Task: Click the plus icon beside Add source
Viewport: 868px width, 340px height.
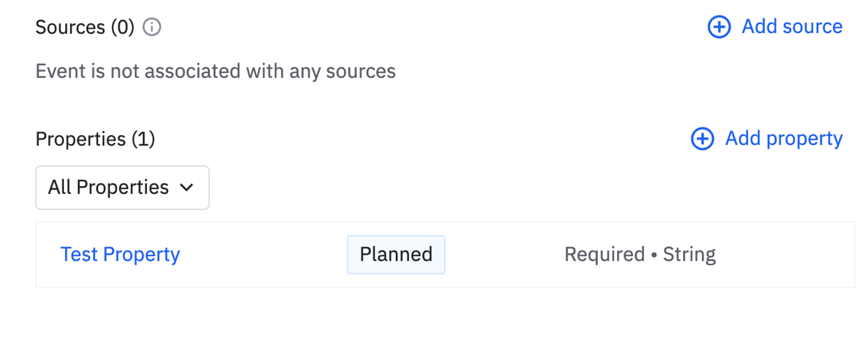Action: pyautogui.click(x=719, y=27)
